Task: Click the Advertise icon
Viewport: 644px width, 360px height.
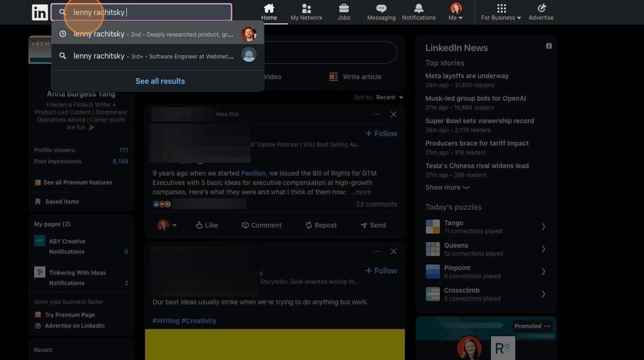Action: (541, 12)
